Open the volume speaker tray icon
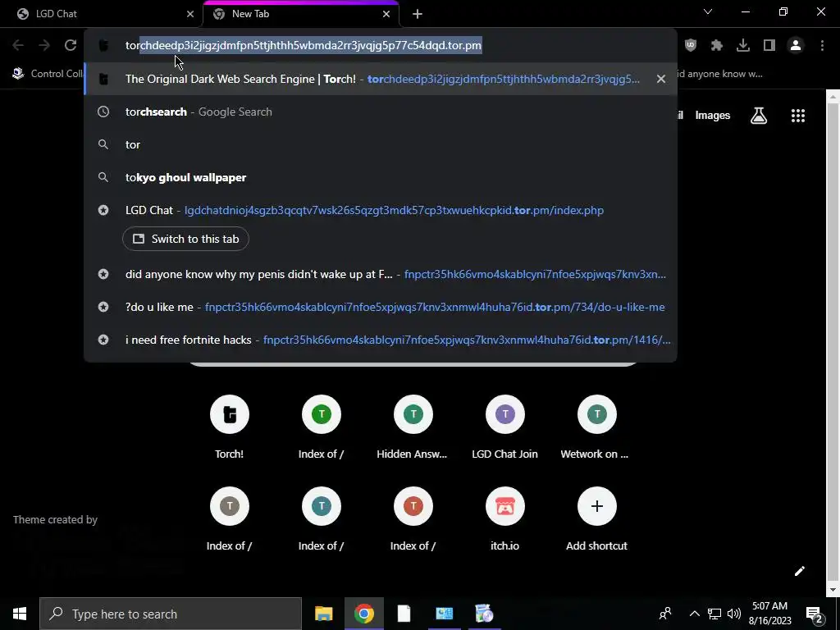This screenshot has width=840, height=630. (734, 614)
